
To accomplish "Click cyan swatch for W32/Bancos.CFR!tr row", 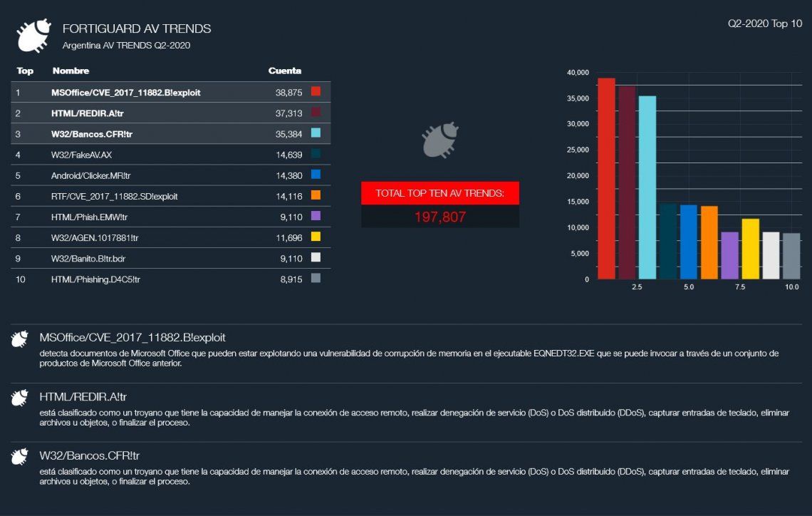I will [316, 133].
